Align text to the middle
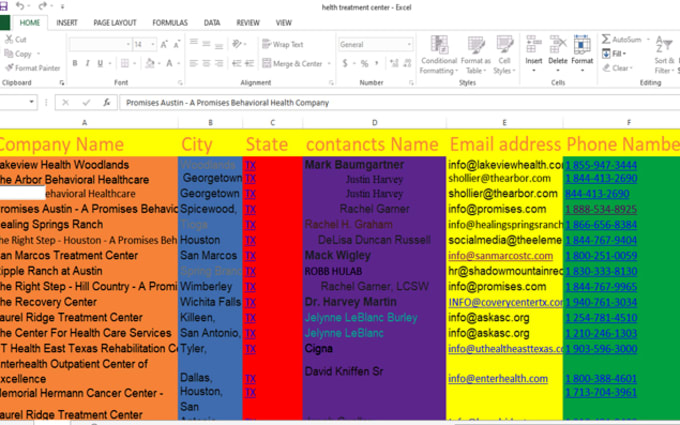This screenshot has height=425, width=680. tap(206, 44)
